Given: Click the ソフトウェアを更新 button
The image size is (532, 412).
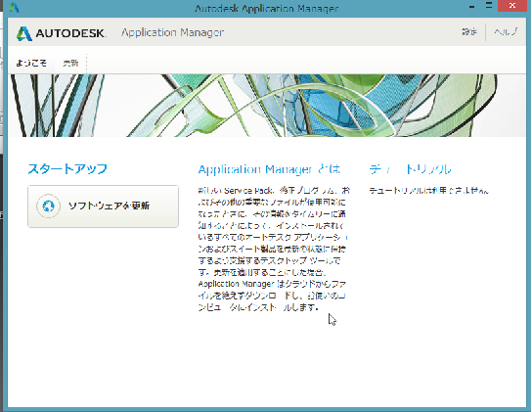Looking at the screenshot, I should coord(103,206).
